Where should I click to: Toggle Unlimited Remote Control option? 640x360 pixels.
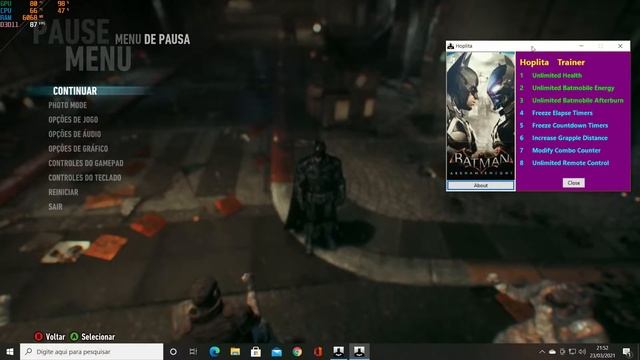tap(570, 162)
